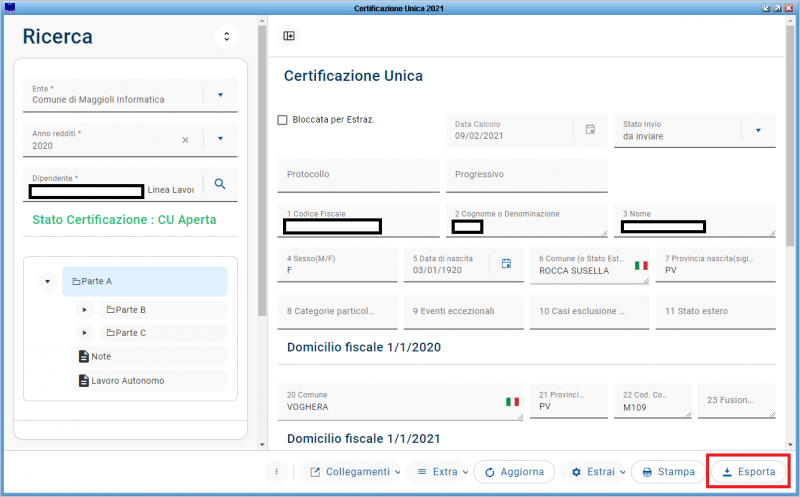The height and width of the screenshot is (497, 800).
Task: Select the Parte C folder
Action: [162, 333]
